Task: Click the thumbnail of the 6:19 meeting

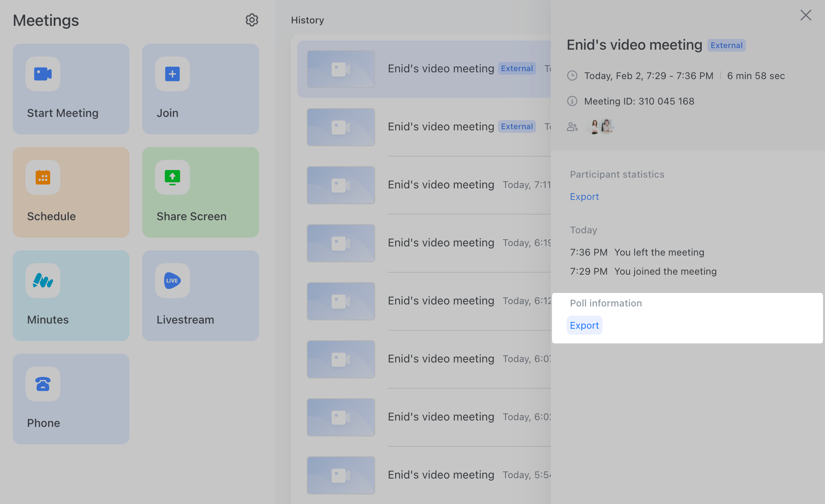Action: pos(341,243)
